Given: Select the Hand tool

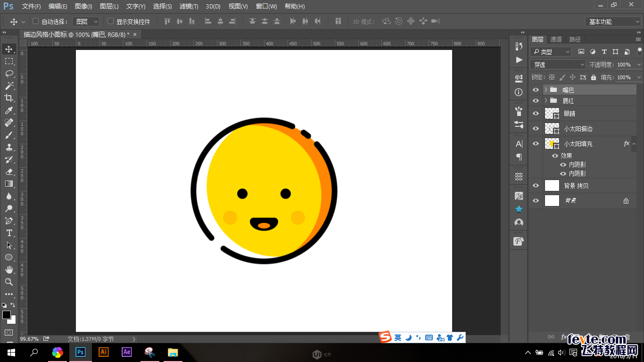Looking at the screenshot, I should (x=9, y=270).
